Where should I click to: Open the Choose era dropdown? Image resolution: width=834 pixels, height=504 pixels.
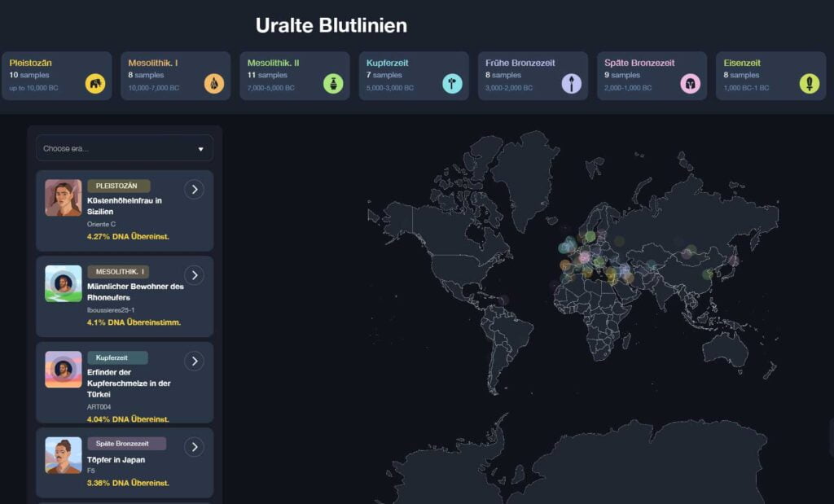tap(125, 148)
